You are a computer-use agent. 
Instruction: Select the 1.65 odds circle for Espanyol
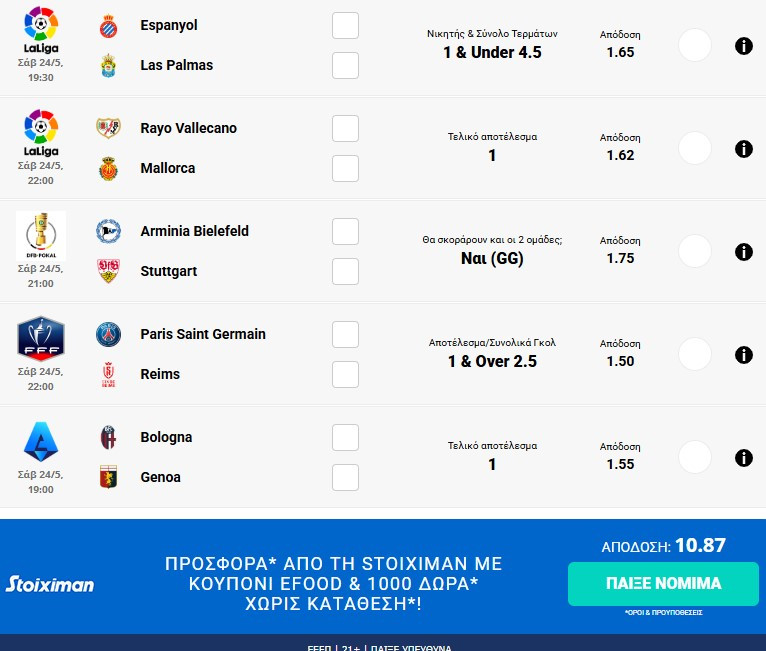point(694,45)
